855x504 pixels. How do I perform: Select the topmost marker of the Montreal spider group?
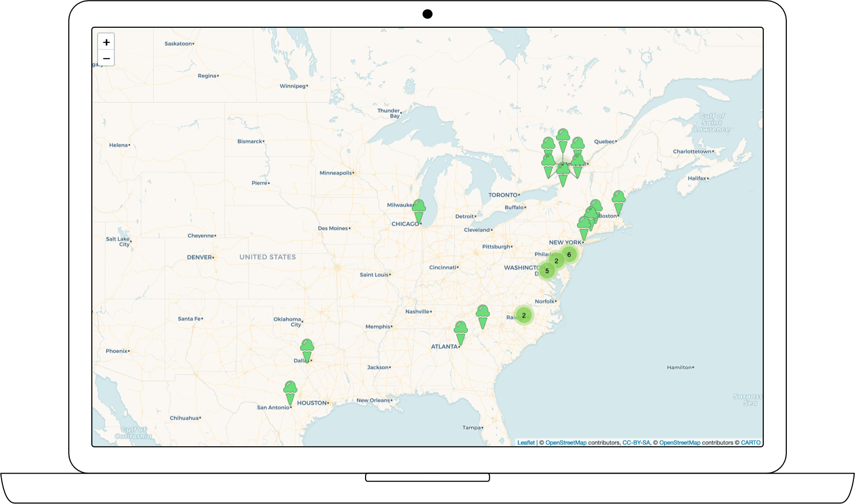(563, 141)
